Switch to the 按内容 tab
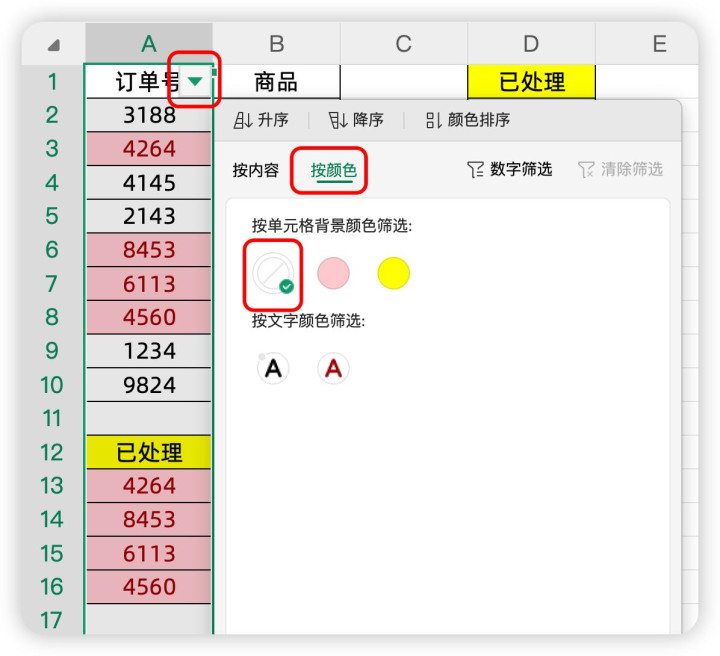The height and width of the screenshot is (656, 720). [255, 170]
